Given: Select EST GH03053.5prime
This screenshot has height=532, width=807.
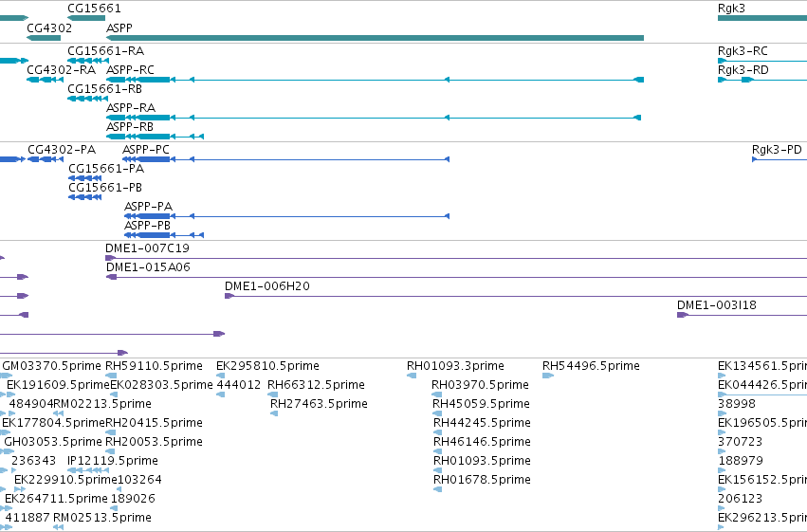Looking at the screenshot, I should [x=53, y=442].
